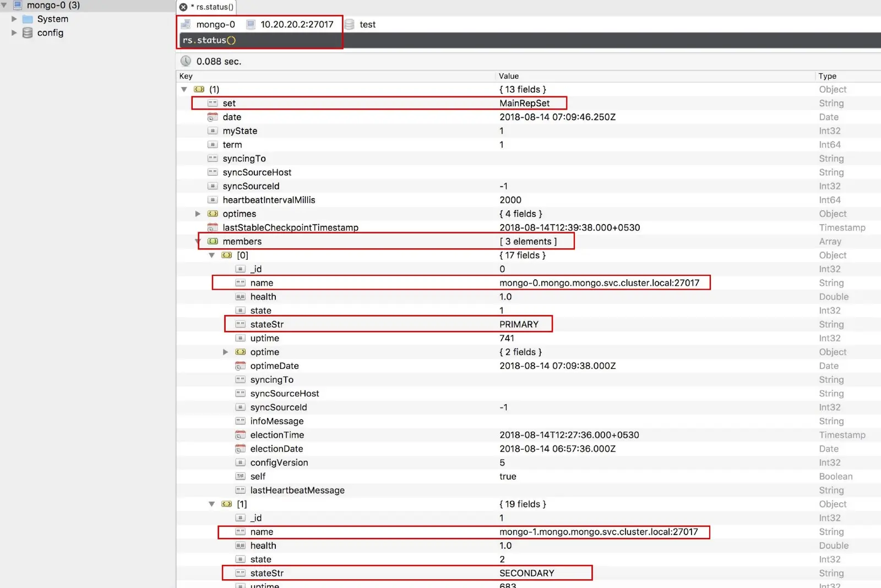Viewport: 881px width, 588px height.
Task: Click the clock icon next to 0.088 sec.
Action: (186, 61)
